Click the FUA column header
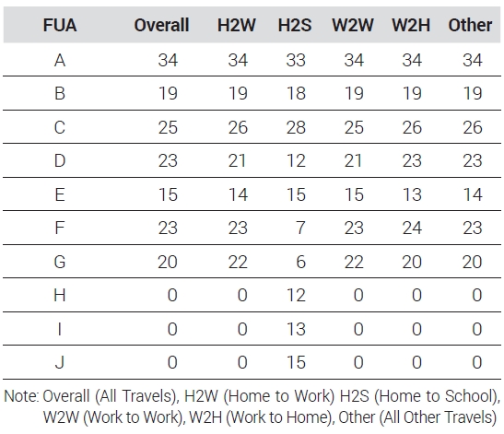Image resolution: width=504 pixels, height=434 pixels. click(60, 25)
